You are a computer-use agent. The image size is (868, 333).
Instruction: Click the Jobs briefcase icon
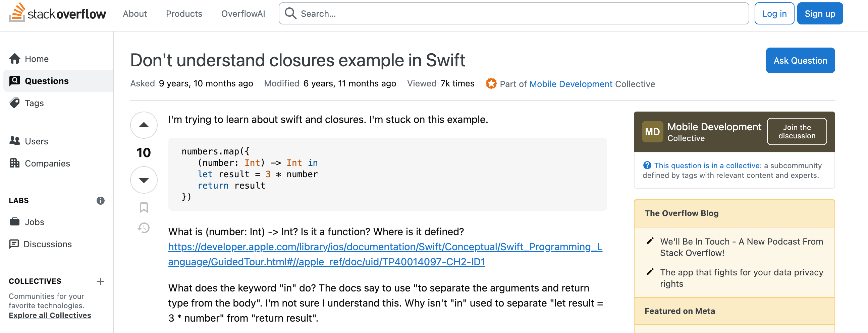click(x=14, y=221)
